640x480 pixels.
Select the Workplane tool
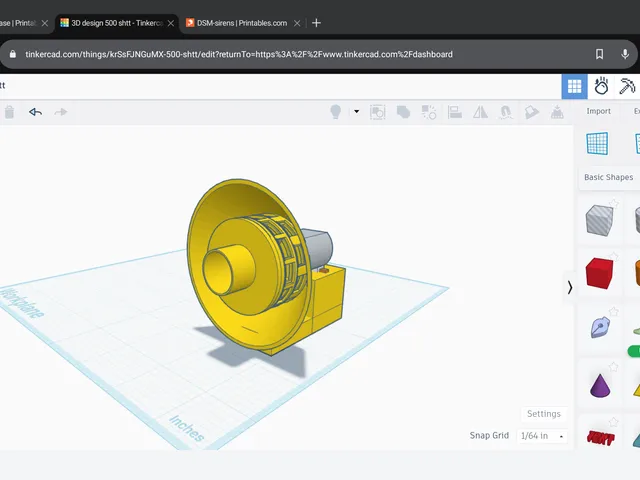pyautogui.click(x=597, y=143)
